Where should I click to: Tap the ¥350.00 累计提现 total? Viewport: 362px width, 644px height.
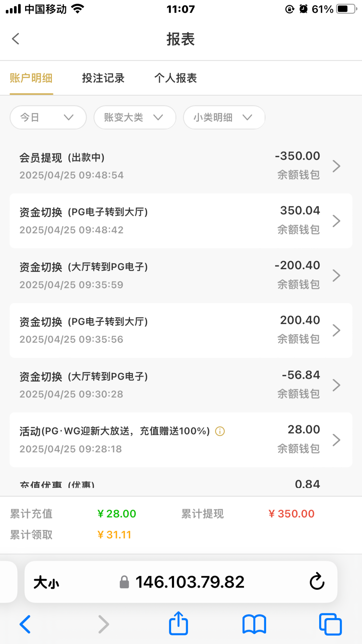pyautogui.click(x=291, y=514)
